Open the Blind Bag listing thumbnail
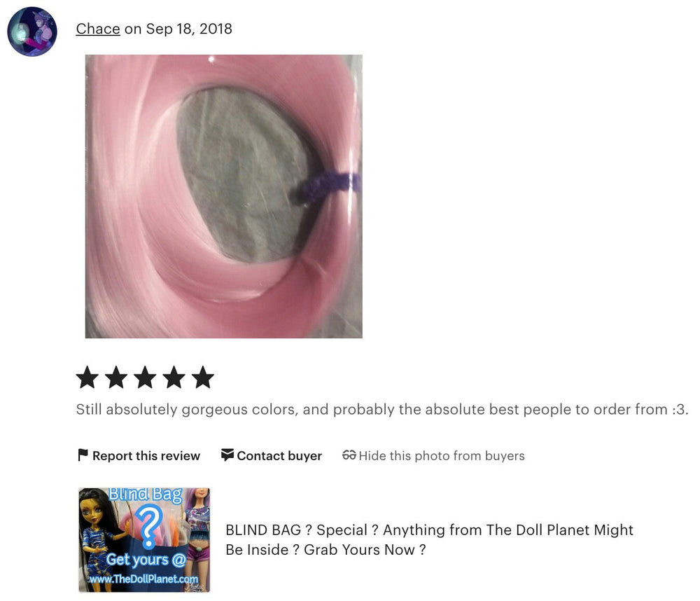This screenshot has height=601, width=700. pyautogui.click(x=144, y=540)
